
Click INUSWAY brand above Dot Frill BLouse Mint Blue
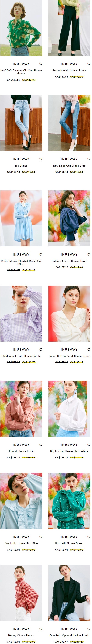pos(21,537)
